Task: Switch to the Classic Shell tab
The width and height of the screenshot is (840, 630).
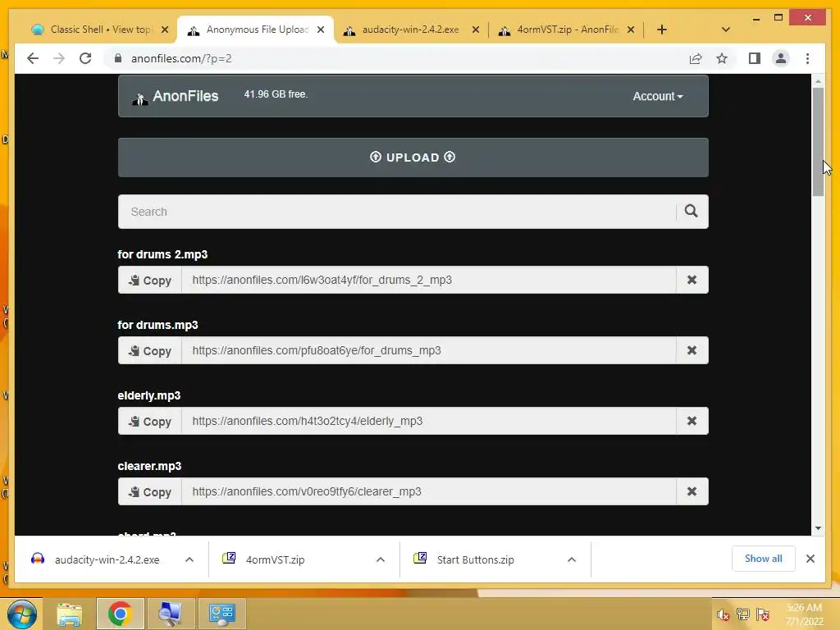Action: pyautogui.click(x=101, y=30)
